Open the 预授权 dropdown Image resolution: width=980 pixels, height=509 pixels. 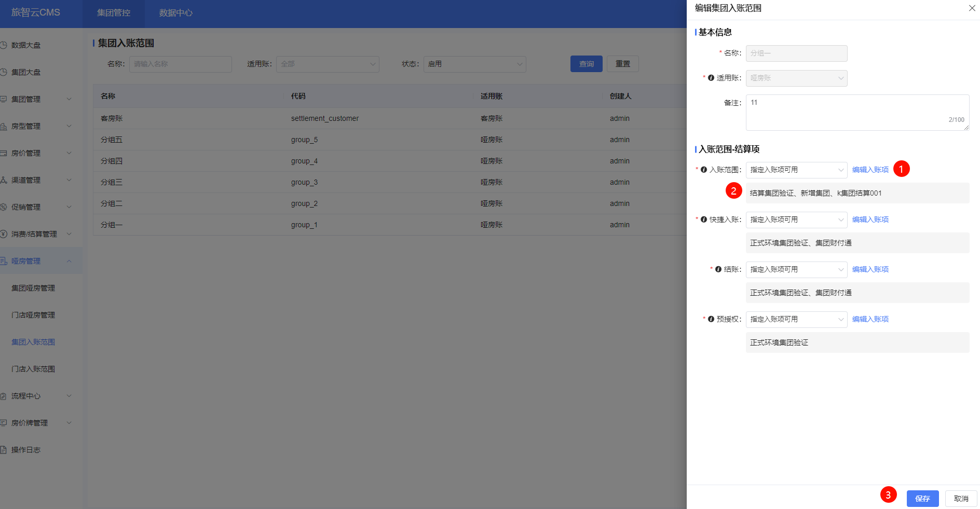pyautogui.click(x=796, y=319)
